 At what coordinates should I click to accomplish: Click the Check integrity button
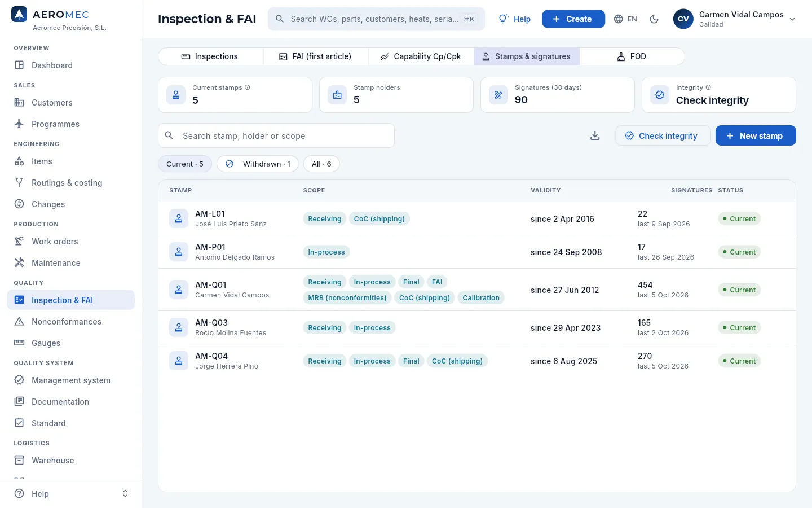click(663, 135)
